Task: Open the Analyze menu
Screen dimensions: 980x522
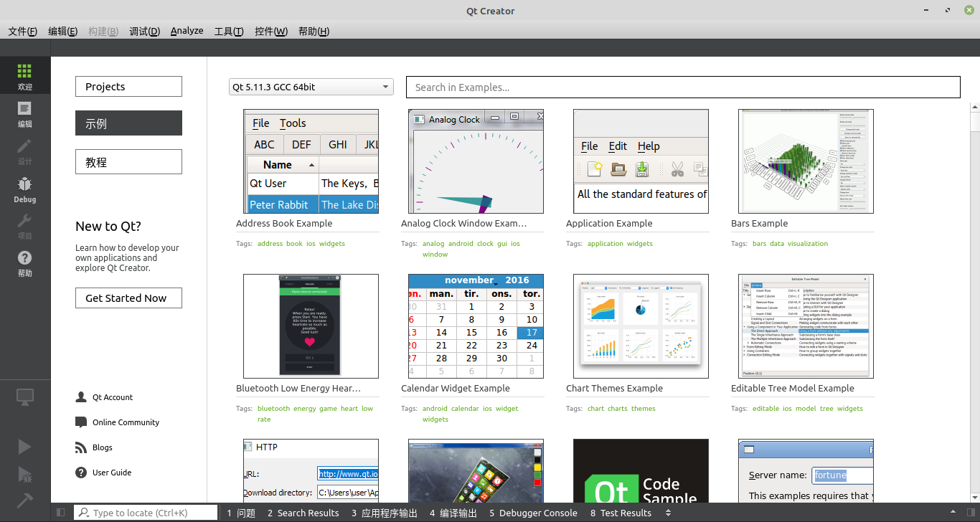Action: [x=187, y=31]
